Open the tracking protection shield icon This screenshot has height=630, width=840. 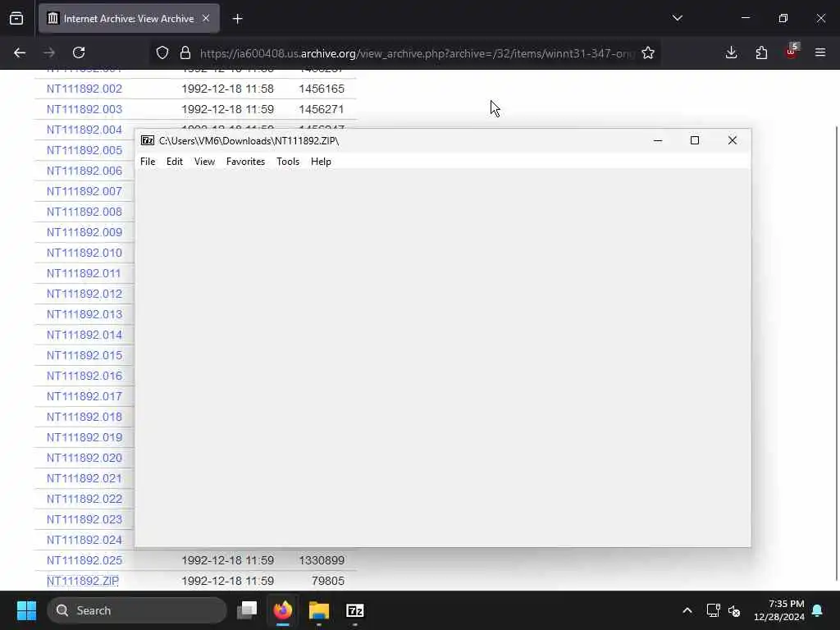(x=162, y=52)
